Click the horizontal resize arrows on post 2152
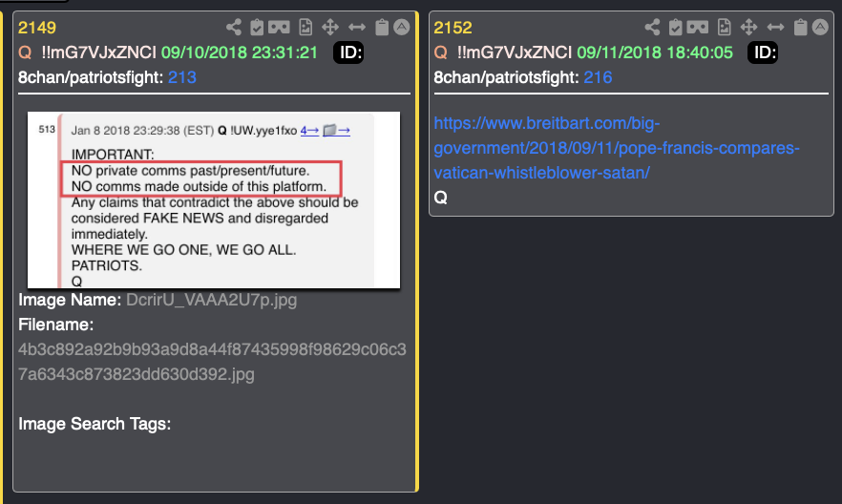 tap(775, 27)
